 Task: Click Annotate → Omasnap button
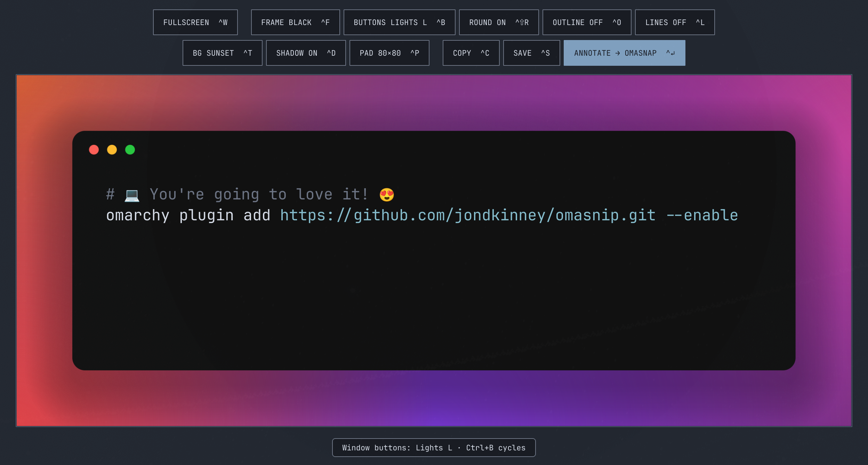(x=624, y=53)
